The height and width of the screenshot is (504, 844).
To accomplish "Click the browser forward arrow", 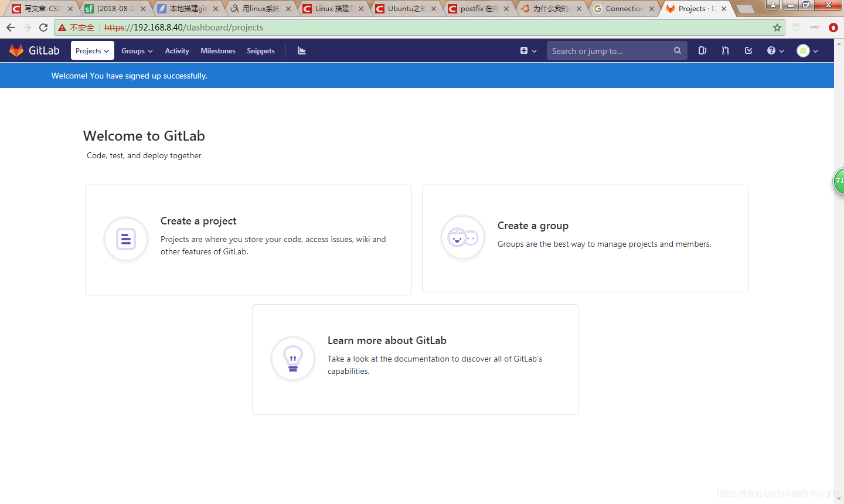I will click(x=27, y=28).
